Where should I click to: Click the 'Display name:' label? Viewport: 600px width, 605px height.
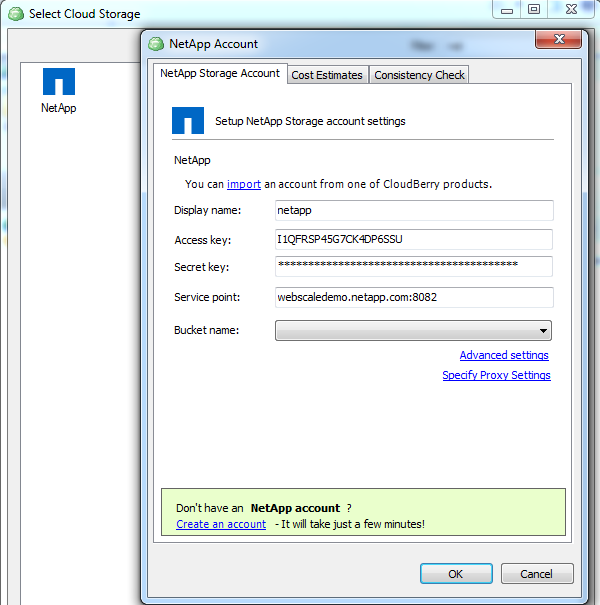pos(207,210)
